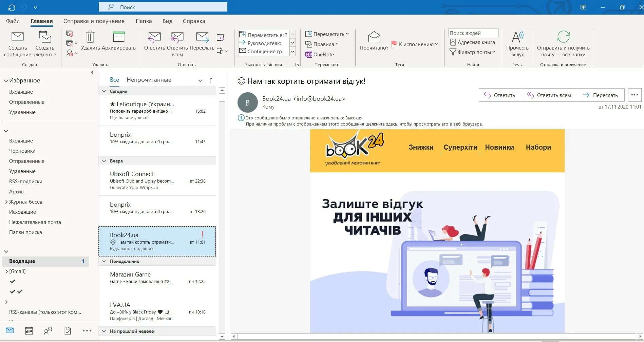Switch to the Calendar view icon
This screenshot has height=342, width=644.
coord(29,330)
